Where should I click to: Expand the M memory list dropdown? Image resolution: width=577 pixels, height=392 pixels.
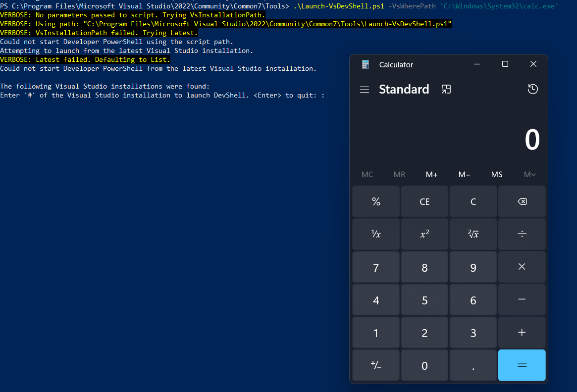529,175
